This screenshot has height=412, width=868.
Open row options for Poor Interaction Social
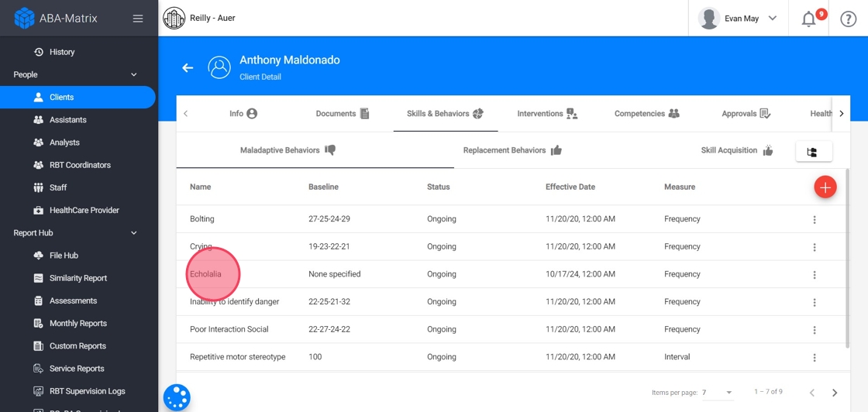pos(815,330)
